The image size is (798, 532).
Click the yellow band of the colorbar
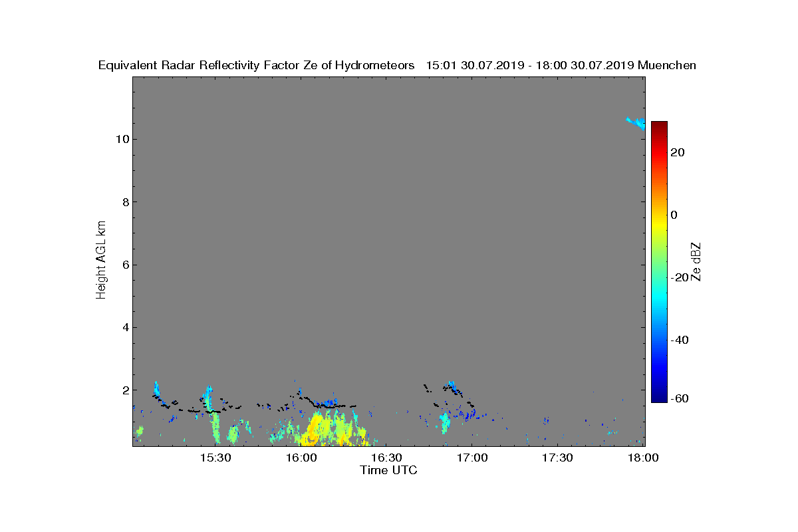[659, 223]
